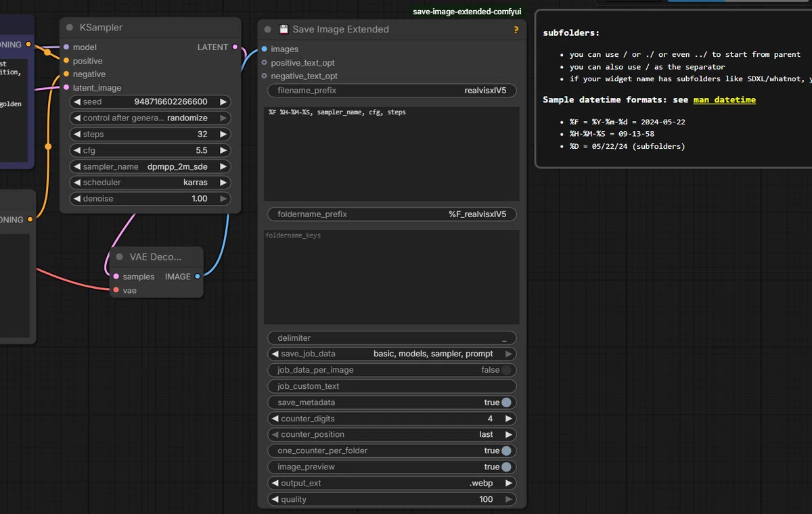This screenshot has height=514, width=812.
Task: Click the VAE Decode node collapse dot
Action: pyautogui.click(x=120, y=257)
